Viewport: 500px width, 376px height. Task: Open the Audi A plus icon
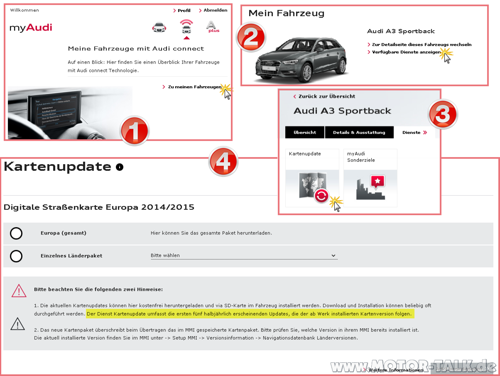pyautogui.click(x=212, y=27)
